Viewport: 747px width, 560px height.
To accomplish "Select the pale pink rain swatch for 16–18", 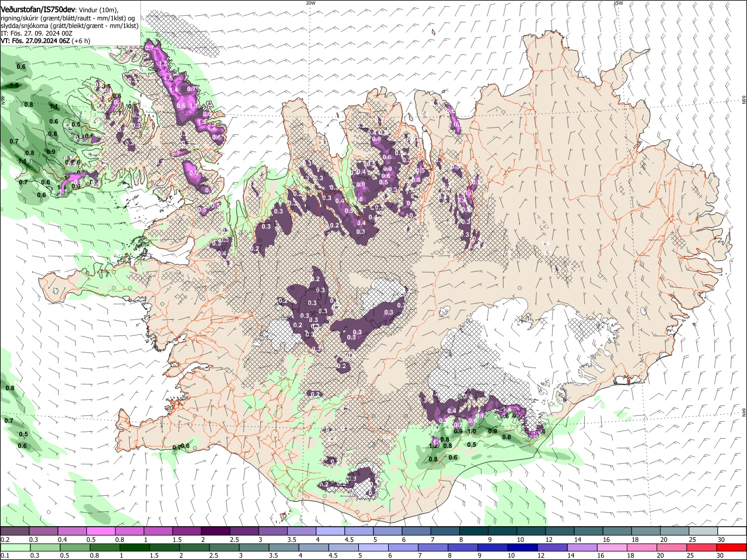I will (612, 548).
